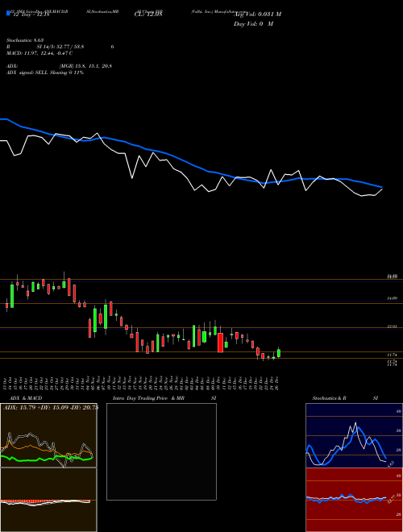Click the 'Stochastics & R' panel title

pos(329,398)
